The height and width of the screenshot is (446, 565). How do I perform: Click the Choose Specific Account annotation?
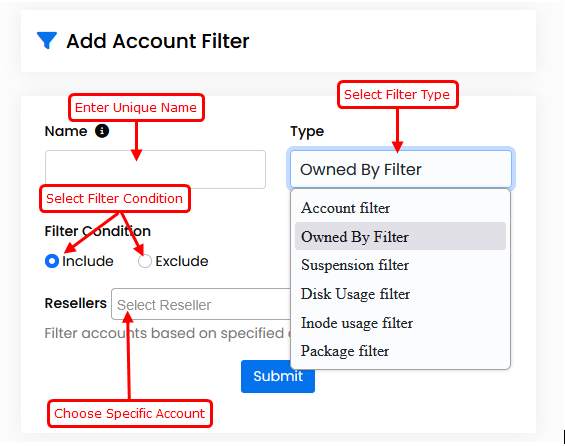(x=130, y=413)
